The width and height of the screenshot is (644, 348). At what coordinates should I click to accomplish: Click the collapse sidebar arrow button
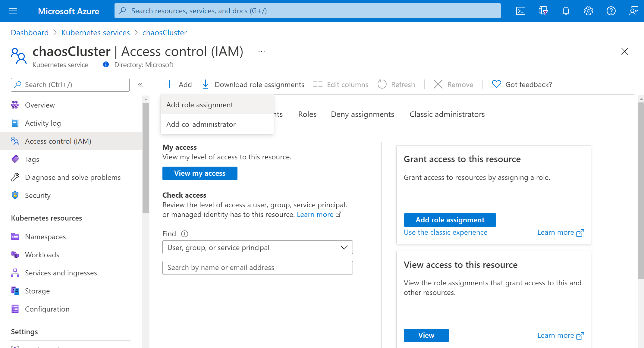click(140, 85)
